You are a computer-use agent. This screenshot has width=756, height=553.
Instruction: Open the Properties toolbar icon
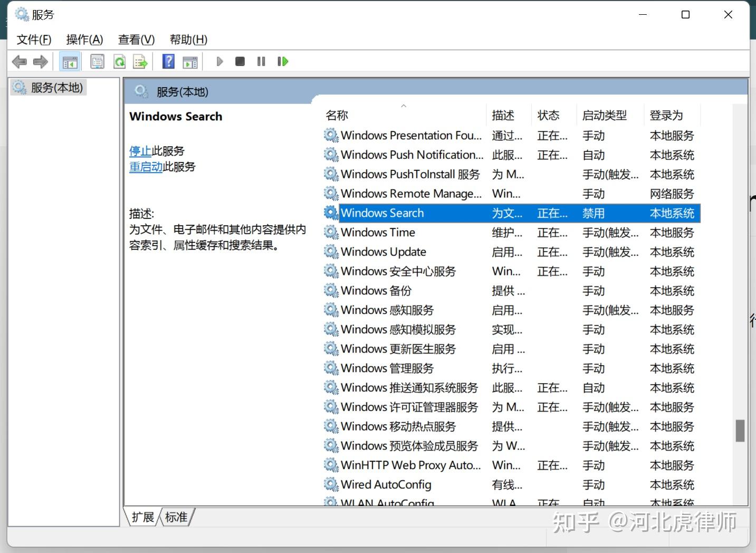[98, 62]
